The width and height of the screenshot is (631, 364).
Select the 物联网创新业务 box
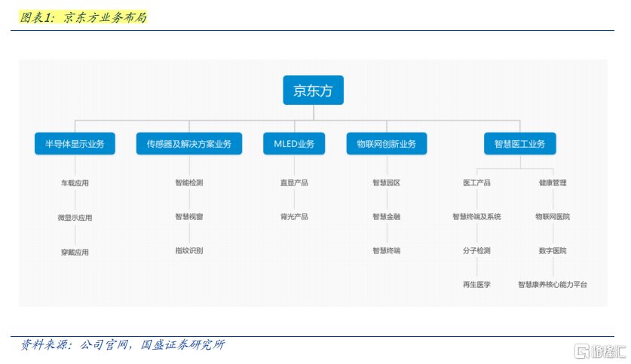387,144
